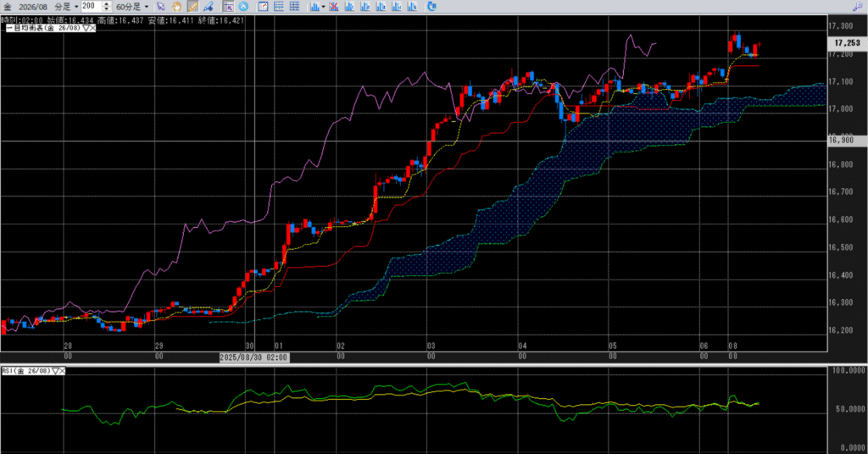Click the 2026/08 contract month label
868x454 pixels.
click(33, 7)
